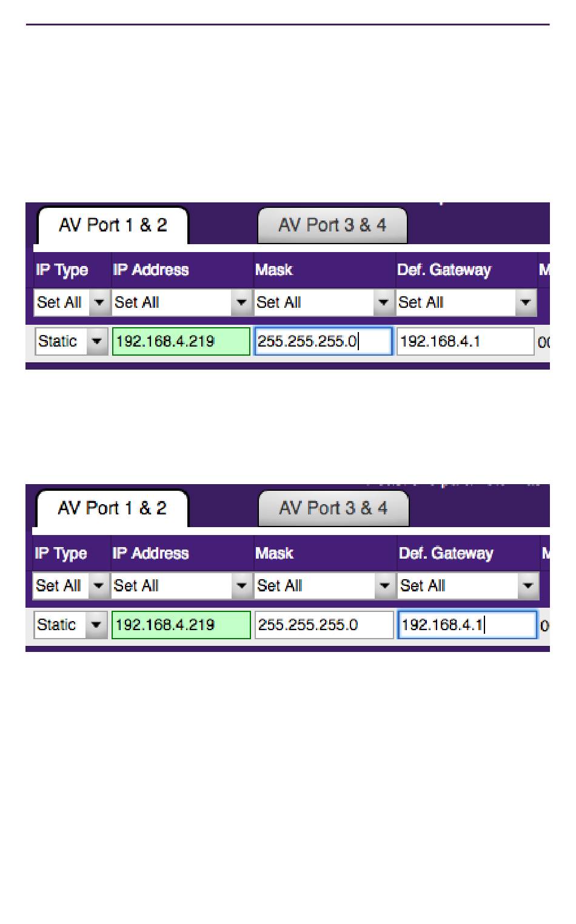Select AV Port 1 & 2 tab in upper panel

click(x=113, y=225)
